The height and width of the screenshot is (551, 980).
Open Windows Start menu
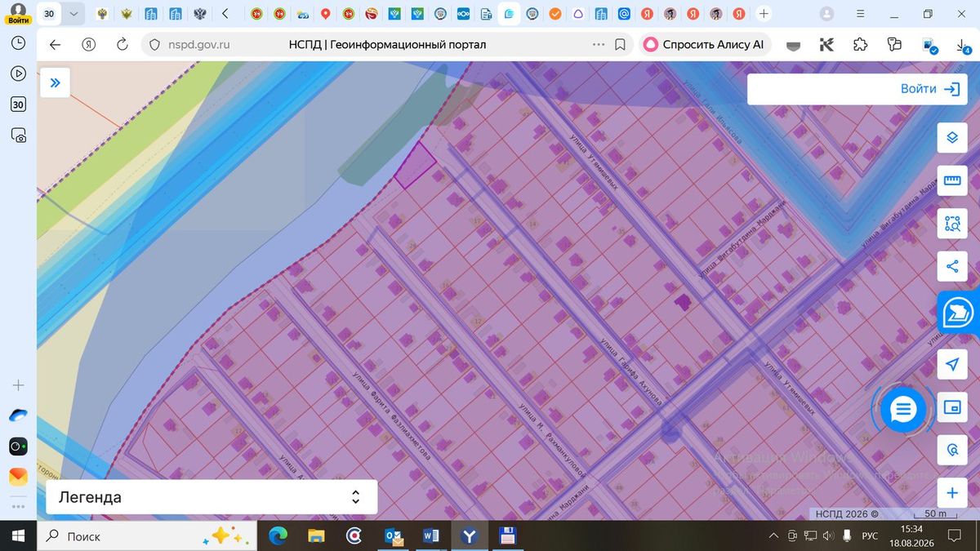pyautogui.click(x=18, y=535)
